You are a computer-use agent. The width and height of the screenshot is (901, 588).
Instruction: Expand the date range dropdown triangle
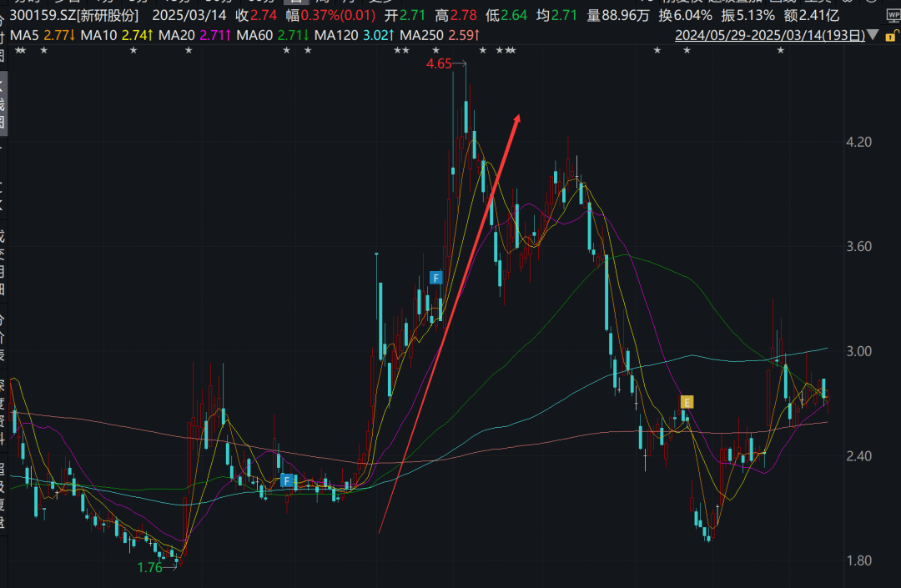coord(873,35)
